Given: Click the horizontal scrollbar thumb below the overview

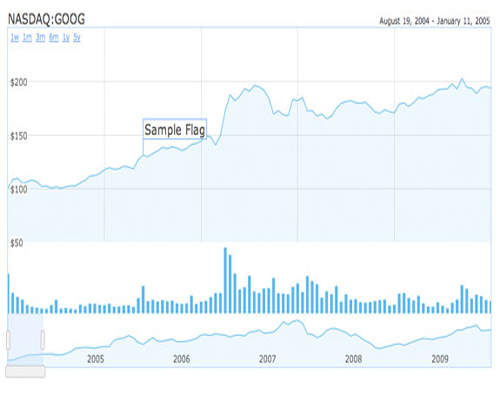Looking at the screenshot, I should (x=25, y=372).
